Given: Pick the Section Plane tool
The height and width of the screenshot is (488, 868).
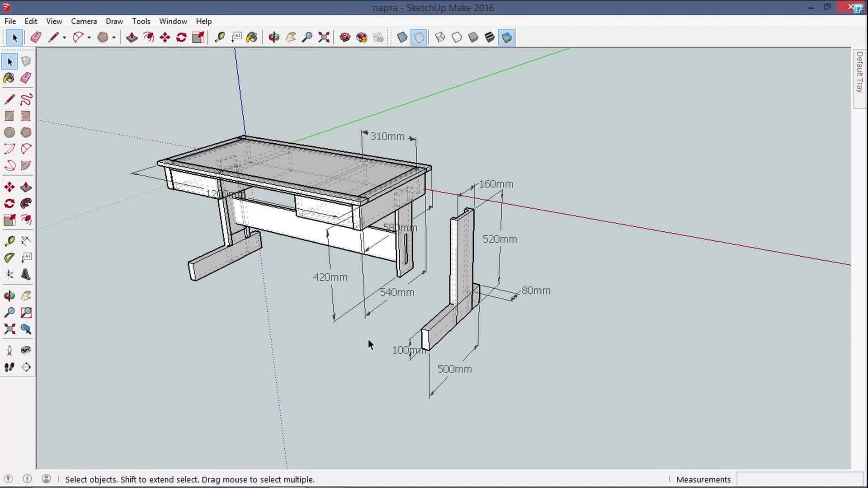Looking at the screenshot, I should coord(26,367).
